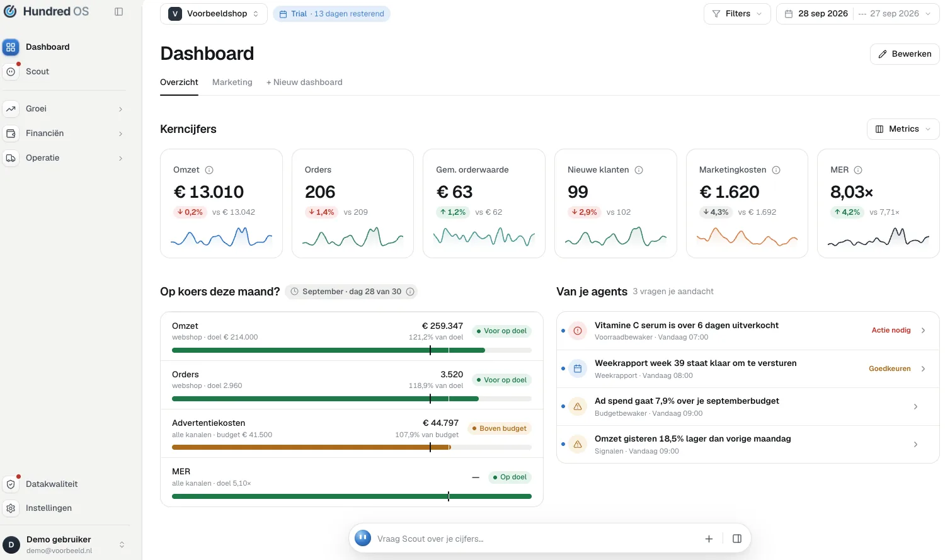Click the info icon next to MER

click(858, 170)
